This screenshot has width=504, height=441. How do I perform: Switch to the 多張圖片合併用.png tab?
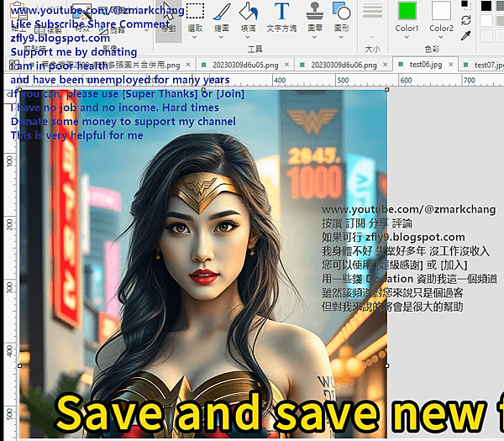click(x=111, y=65)
